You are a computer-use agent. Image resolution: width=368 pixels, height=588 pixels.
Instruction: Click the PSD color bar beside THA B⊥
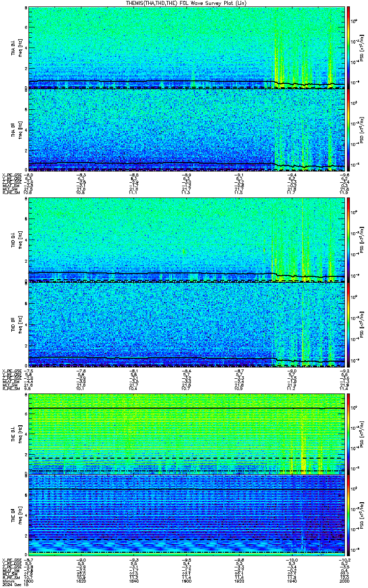(x=349, y=48)
